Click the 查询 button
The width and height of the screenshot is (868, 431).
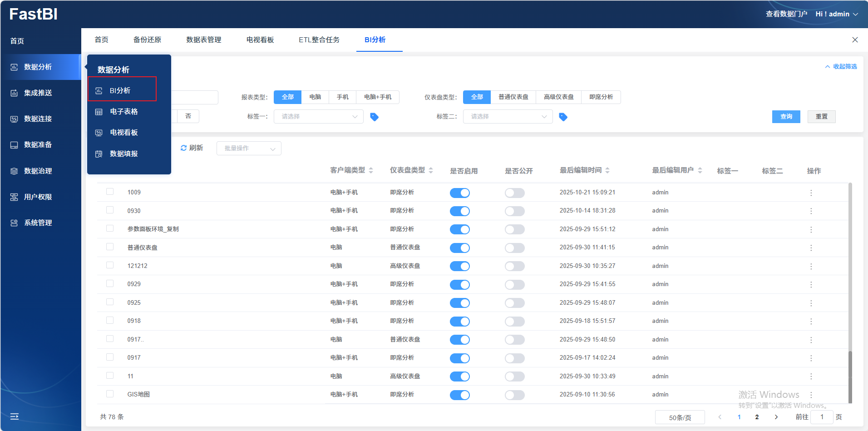(786, 117)
